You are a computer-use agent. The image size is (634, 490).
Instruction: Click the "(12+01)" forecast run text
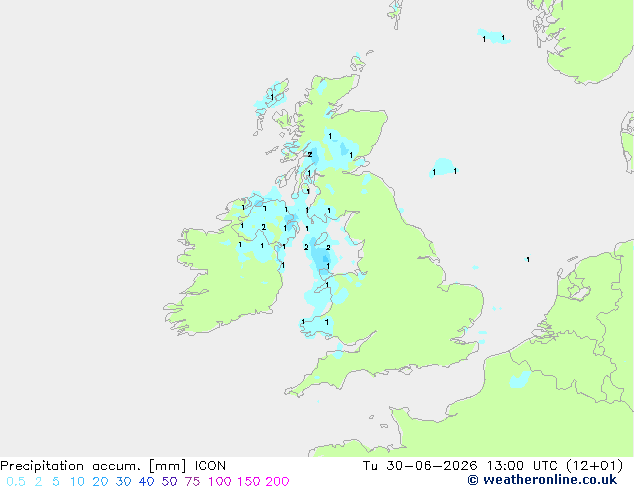594,466
